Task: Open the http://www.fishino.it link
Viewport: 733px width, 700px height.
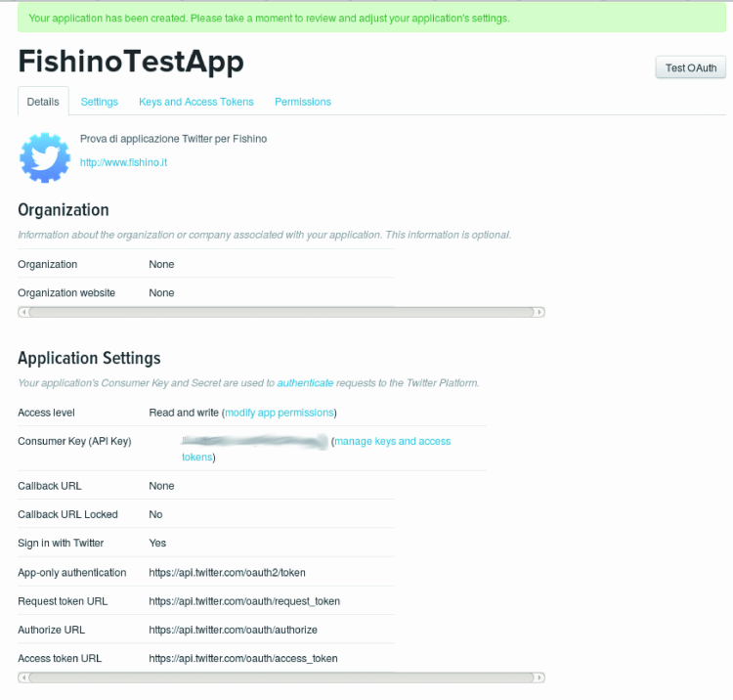Action: click(123, 162)
